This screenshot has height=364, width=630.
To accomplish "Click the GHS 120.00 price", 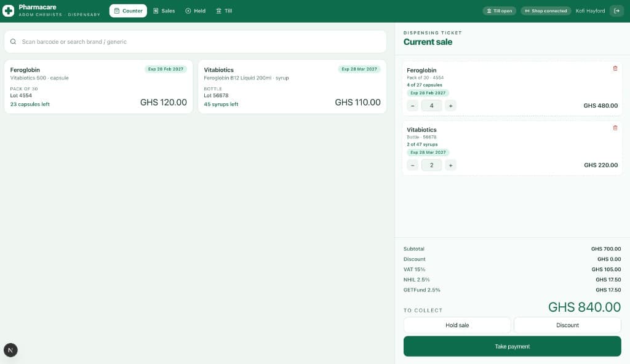I will point(164,103).
